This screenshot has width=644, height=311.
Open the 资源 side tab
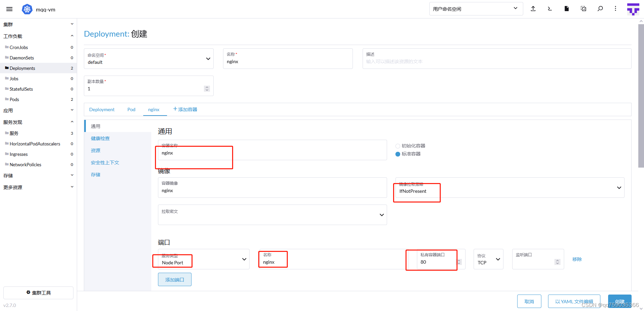tap(118, 150)
